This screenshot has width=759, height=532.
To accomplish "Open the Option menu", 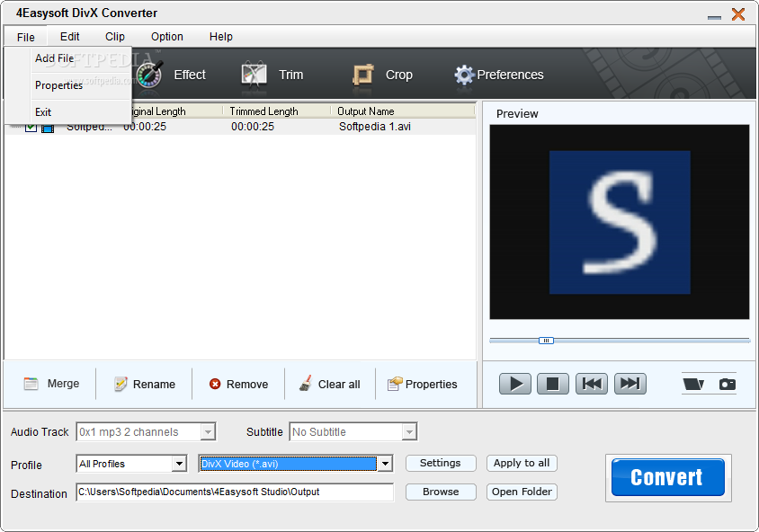I will [167, 37].
